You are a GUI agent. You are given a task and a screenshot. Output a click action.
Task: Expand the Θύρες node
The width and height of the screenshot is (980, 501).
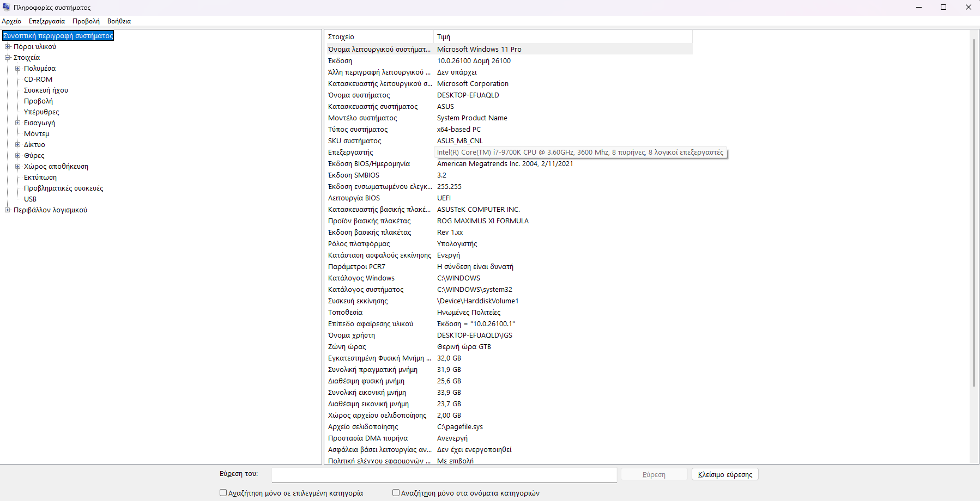pos(18,156)
